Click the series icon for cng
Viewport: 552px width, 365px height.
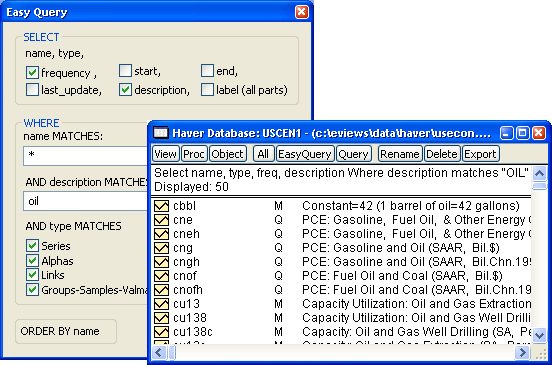coord(161,248)
